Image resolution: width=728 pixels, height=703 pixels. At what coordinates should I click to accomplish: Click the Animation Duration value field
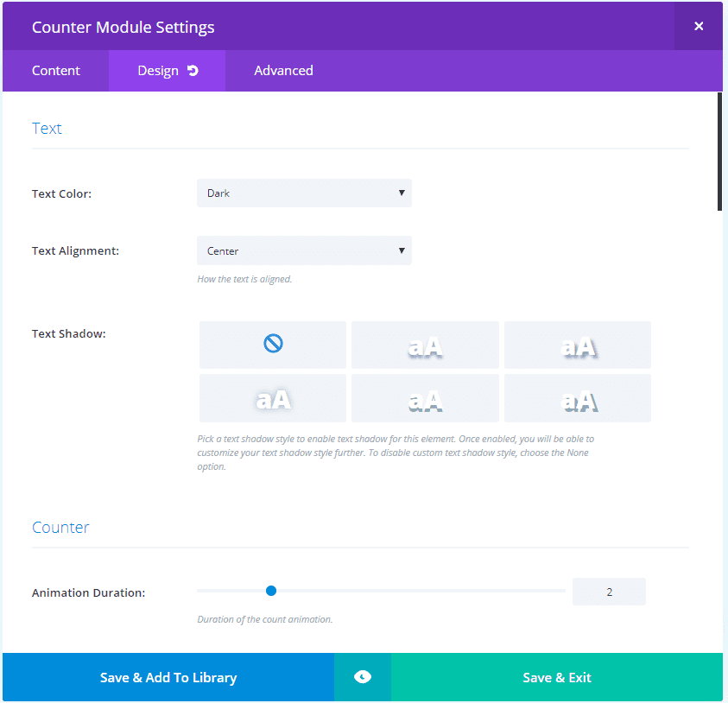pyautogui.click(x=609, y=592)
